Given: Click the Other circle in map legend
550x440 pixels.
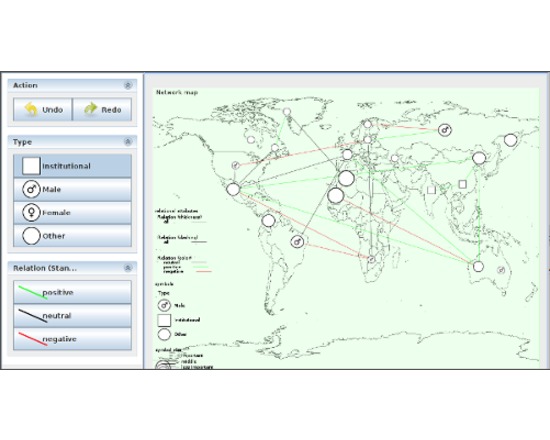Looking at the screenshot, I should point(164,334).
